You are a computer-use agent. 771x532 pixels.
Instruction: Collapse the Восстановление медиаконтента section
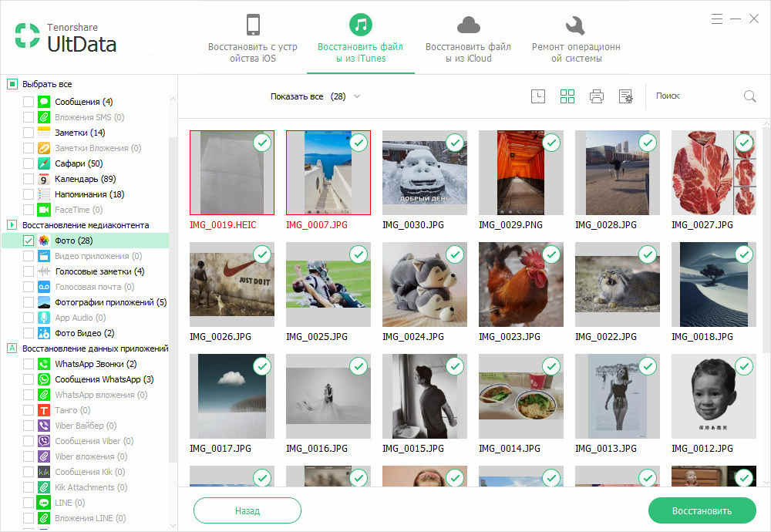coord(12,224)
